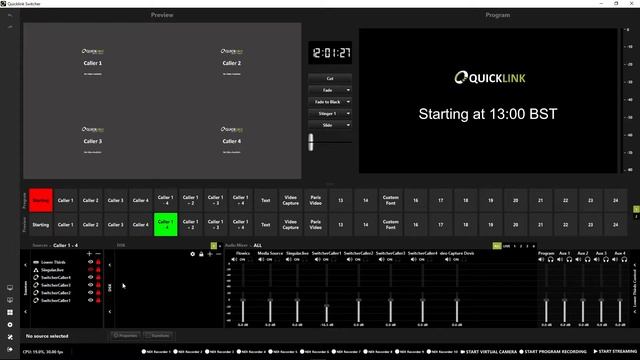
Task: Show the SingularLive source eye icon
Action: (91, 270)
